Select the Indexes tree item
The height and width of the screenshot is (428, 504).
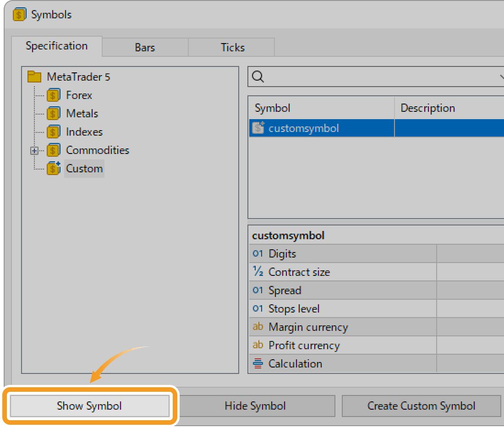click(x=84, y=132)
